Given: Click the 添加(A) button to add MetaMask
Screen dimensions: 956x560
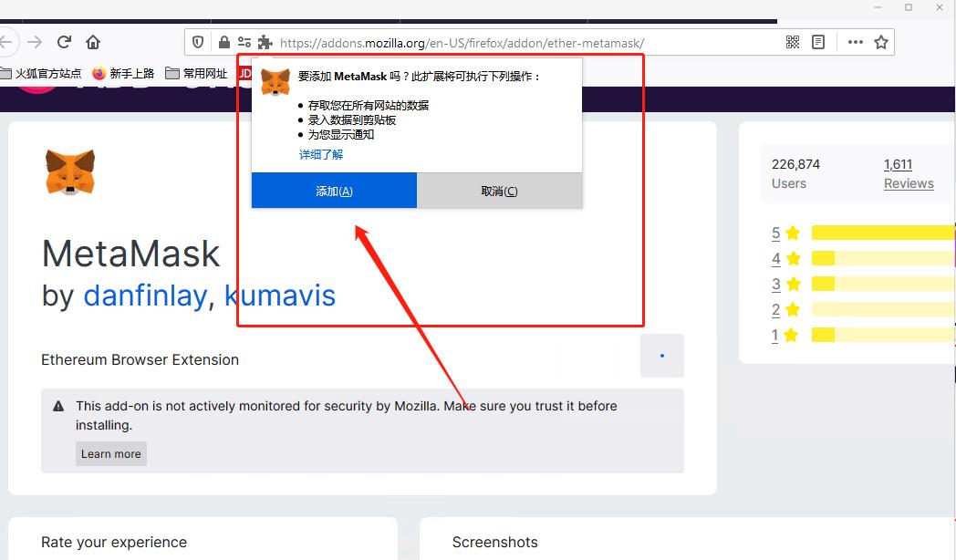Looking at the screenshot, I should (x=334, y=191).
